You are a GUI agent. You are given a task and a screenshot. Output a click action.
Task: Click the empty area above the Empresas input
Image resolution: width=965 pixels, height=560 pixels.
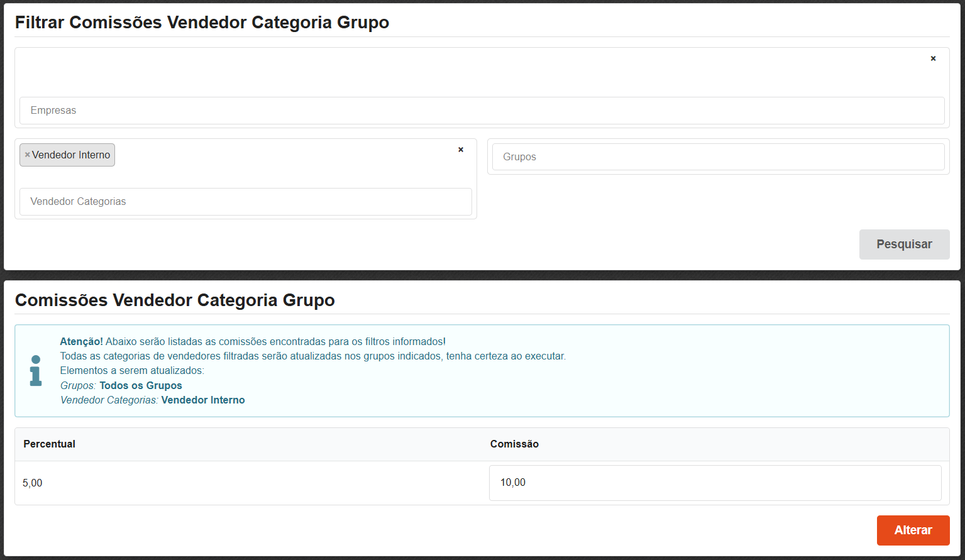tap(440, 72)
